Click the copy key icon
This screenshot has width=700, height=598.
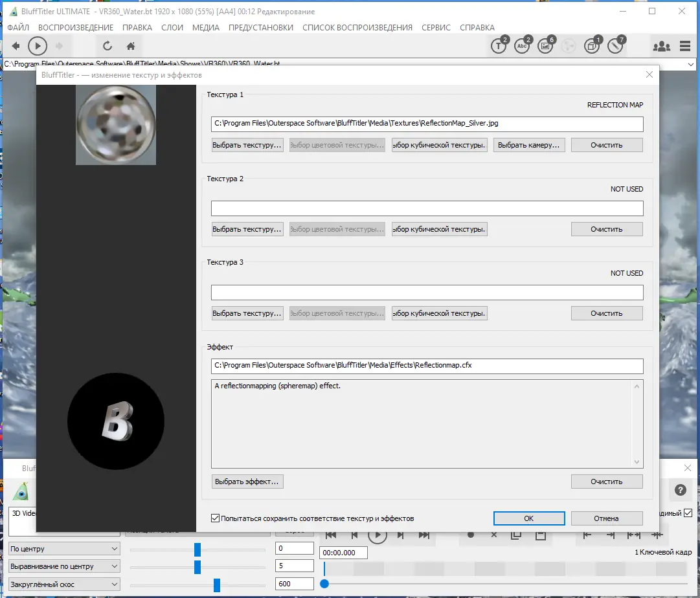point(516,535)
